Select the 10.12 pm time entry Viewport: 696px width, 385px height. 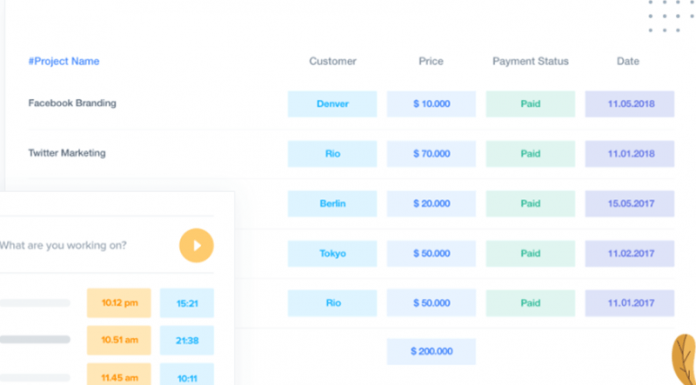[119, 303]
